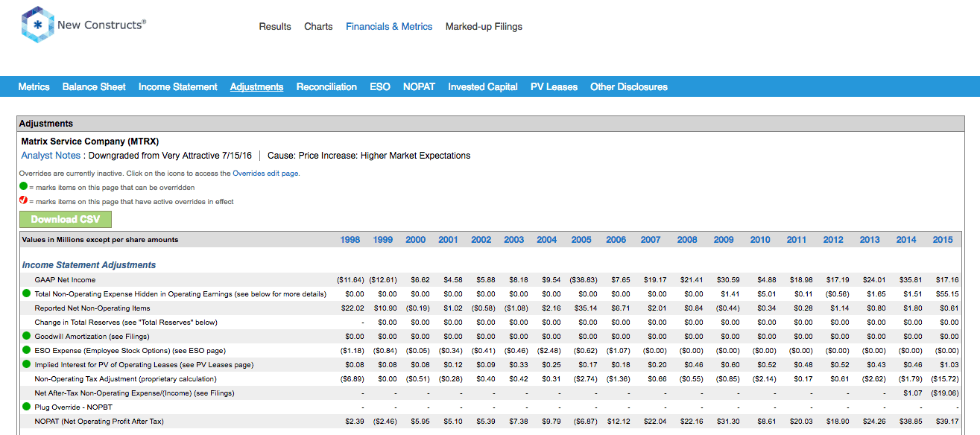The image size is (980, 435).
Task: Select the 2007 year column header
Action: pos(651,240)
